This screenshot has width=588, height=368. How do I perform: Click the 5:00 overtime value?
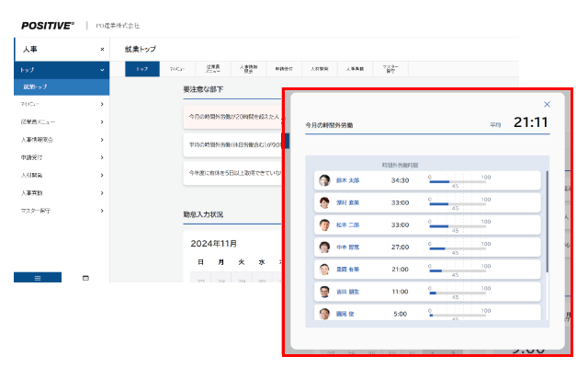pos(401,314)
